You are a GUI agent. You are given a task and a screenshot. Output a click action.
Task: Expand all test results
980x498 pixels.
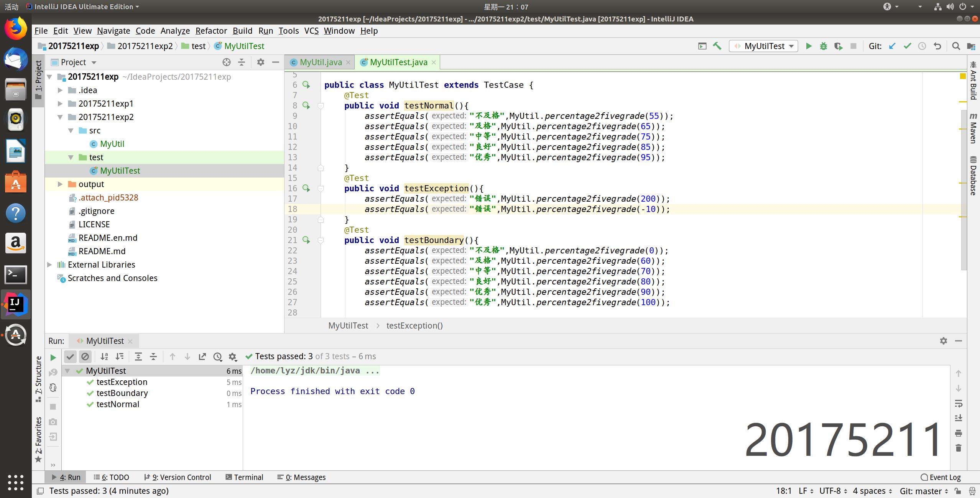click(x=138, y=357)
